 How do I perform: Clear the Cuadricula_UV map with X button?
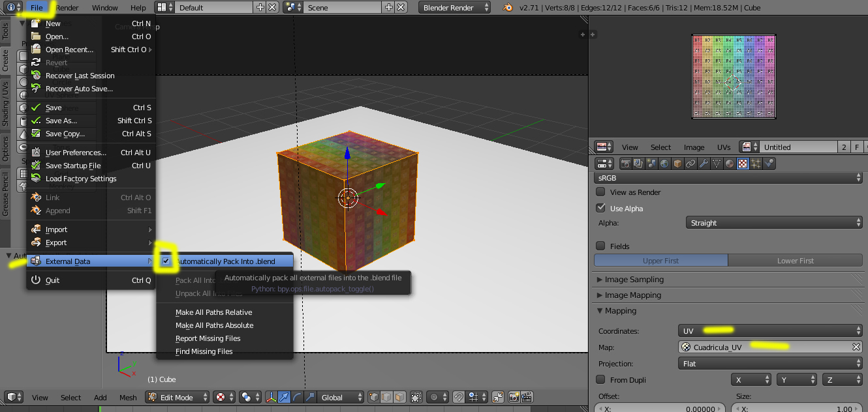[x=856, y=347]
